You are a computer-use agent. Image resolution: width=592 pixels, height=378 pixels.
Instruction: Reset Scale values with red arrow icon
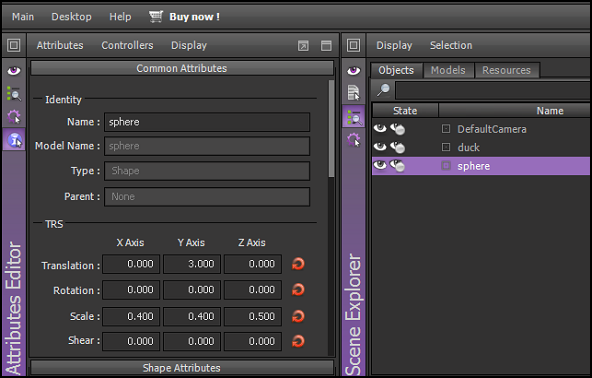pos(298,316)
